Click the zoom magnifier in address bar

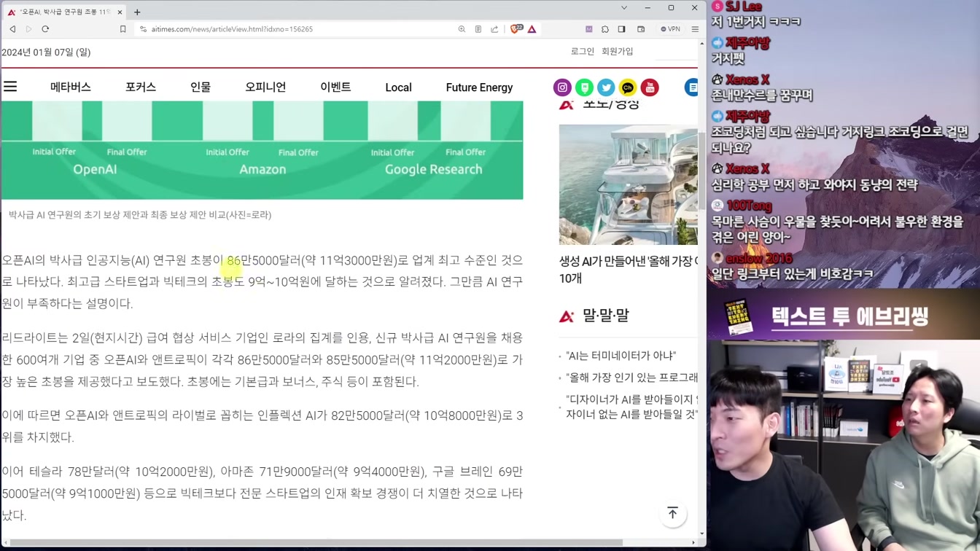[x=462, y=29]
